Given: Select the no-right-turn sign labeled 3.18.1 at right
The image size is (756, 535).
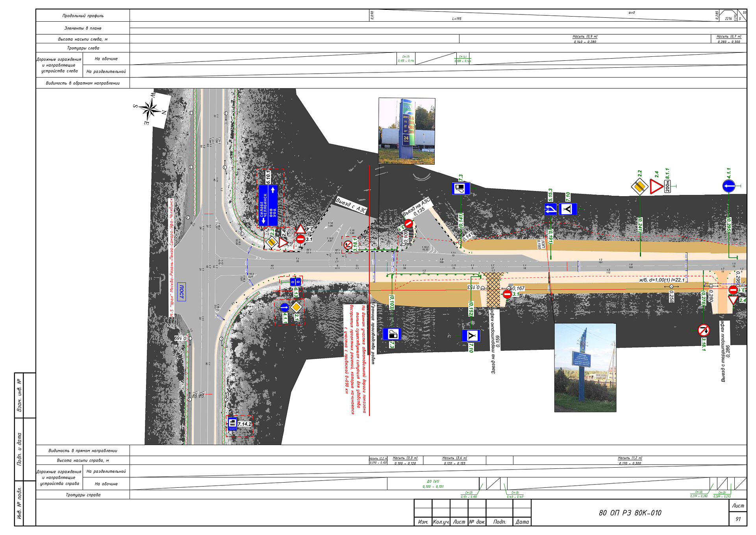Looking at the screenshot, I should tap(703, 330).
